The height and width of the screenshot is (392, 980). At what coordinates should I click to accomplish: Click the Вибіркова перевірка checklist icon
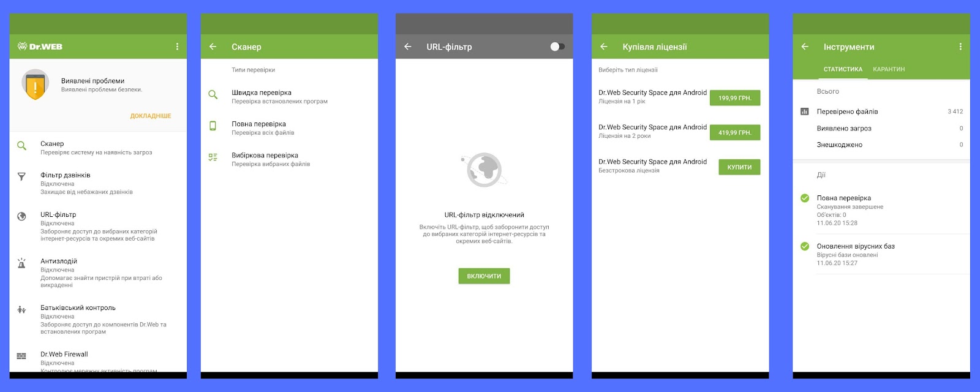pyautogui.click(x=213, y=157)
